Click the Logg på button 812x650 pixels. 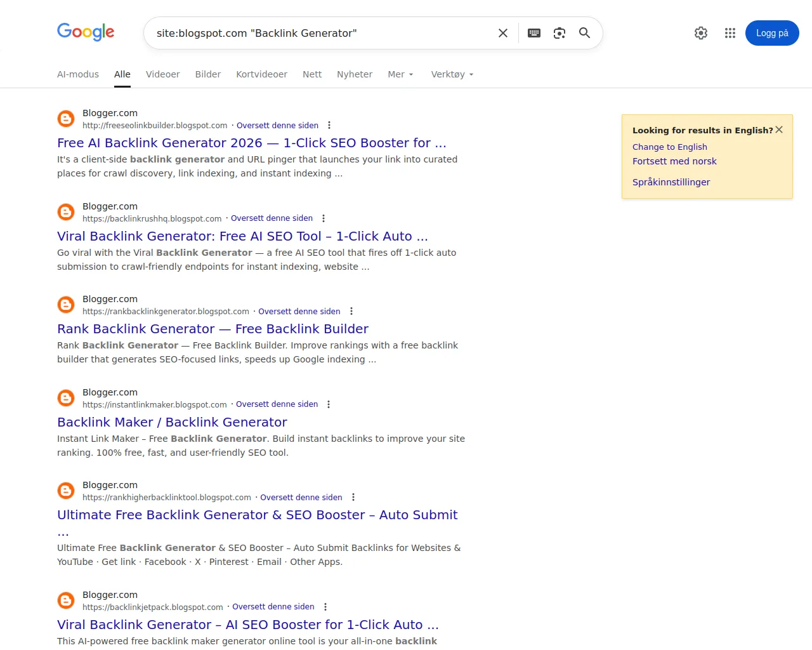point(771,33)
